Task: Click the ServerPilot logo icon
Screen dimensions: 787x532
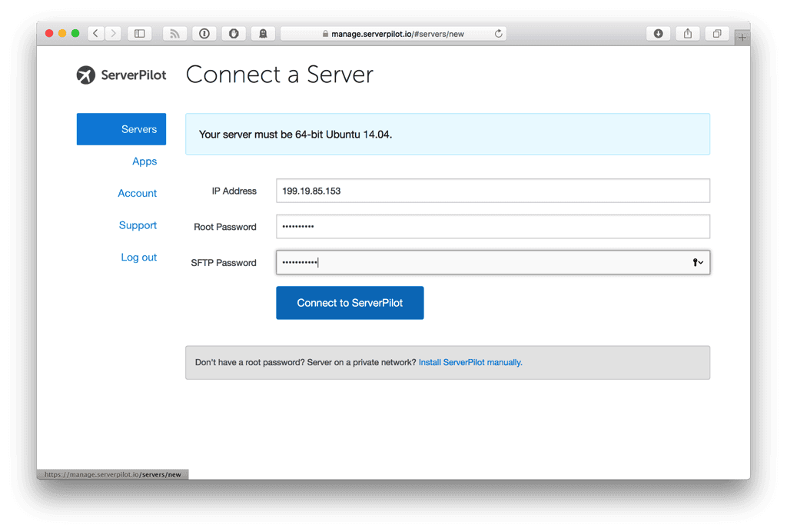Action: 85,75
